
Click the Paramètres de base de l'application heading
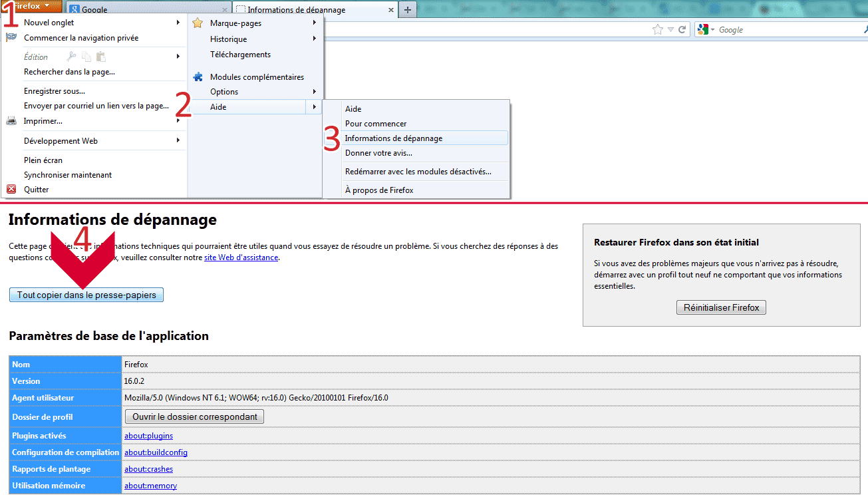pyautogui.click(x=108, y=336)
